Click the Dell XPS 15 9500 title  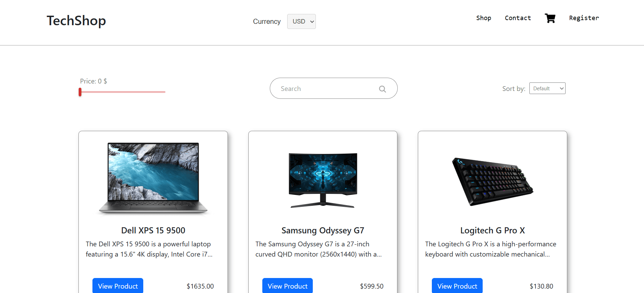(x=153, y=231)
